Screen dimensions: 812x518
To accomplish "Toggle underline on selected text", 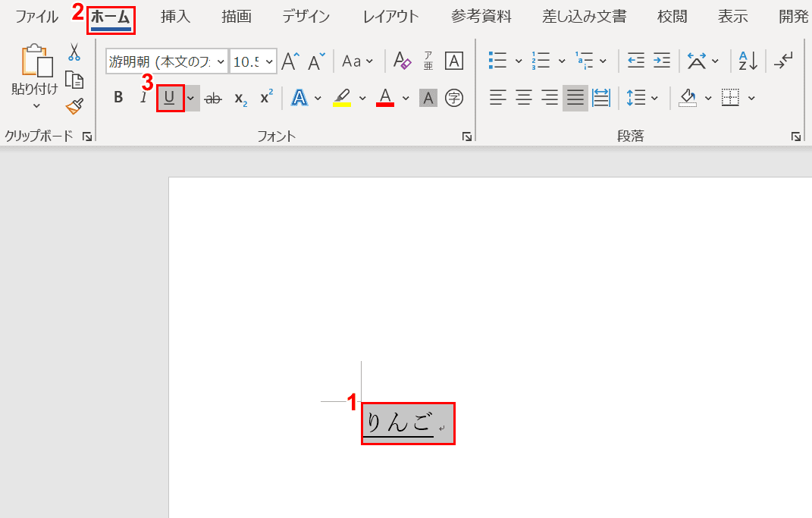I will [170, 98].
